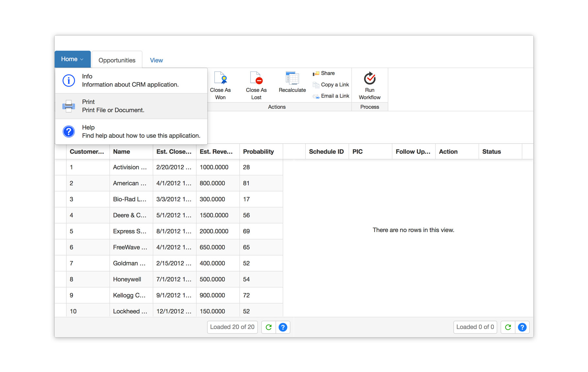The width and height of the screenshot is (588, 372).
Task: Open help for the right grid footer
Action: coord(522,327)
